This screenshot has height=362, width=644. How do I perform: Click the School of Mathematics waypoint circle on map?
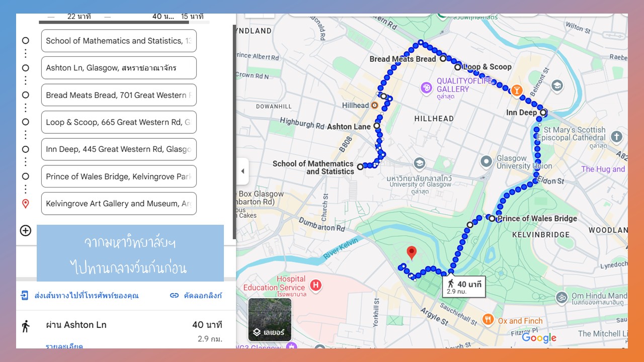[x=360, y=166]
